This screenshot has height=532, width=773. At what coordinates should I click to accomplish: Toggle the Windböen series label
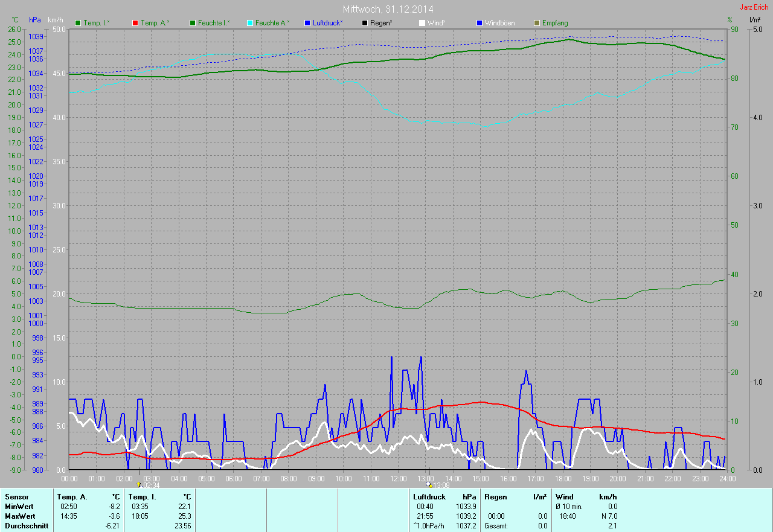pos(500,23)
